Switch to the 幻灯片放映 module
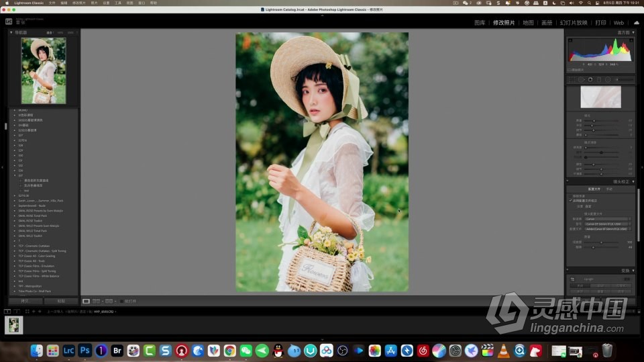 [x=574, y=23]
